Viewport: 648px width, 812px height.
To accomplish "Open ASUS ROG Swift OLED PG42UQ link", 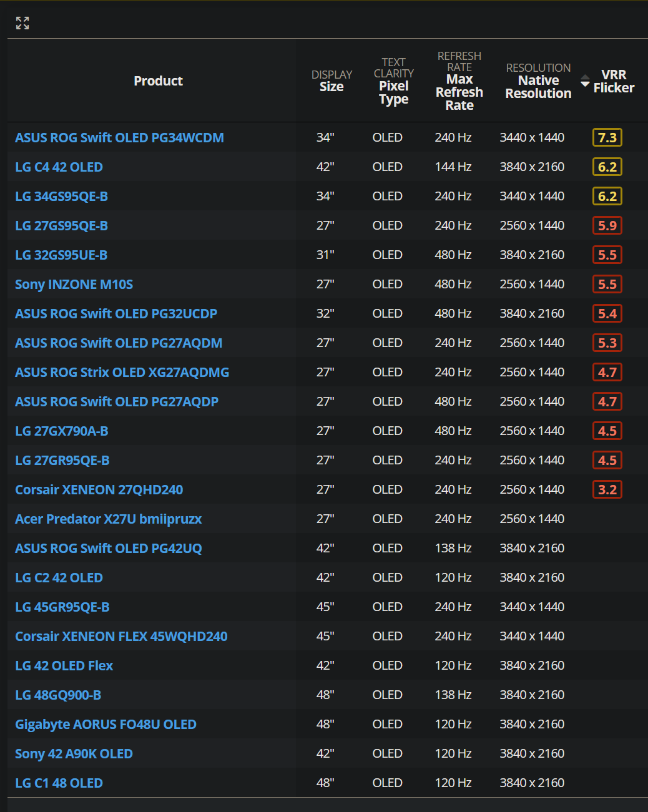I will (x=109, y=548).
